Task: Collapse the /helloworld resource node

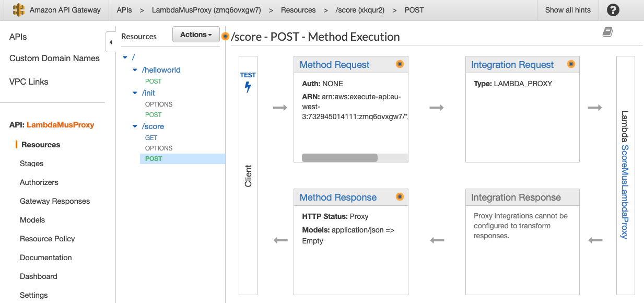Action: [x=134, y=69]
